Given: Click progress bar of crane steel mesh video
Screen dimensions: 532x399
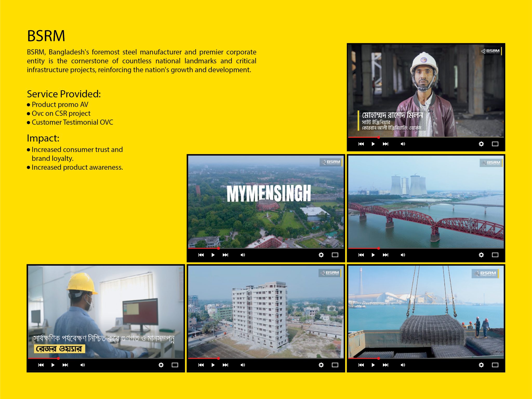Looking at the screenshot, I should [x=426, y=358].
